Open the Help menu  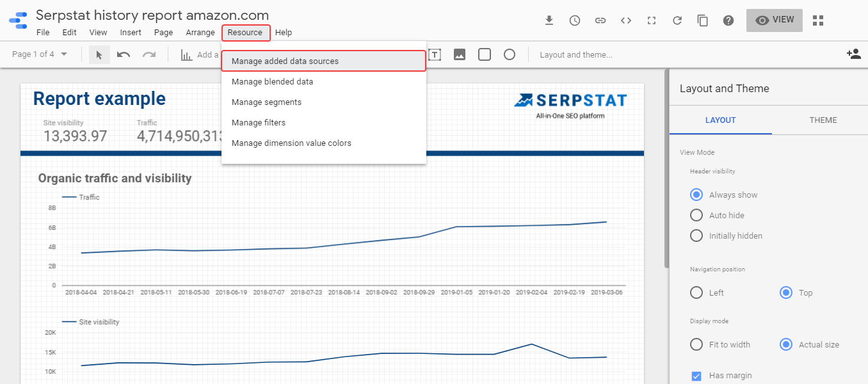click(284, 33)
